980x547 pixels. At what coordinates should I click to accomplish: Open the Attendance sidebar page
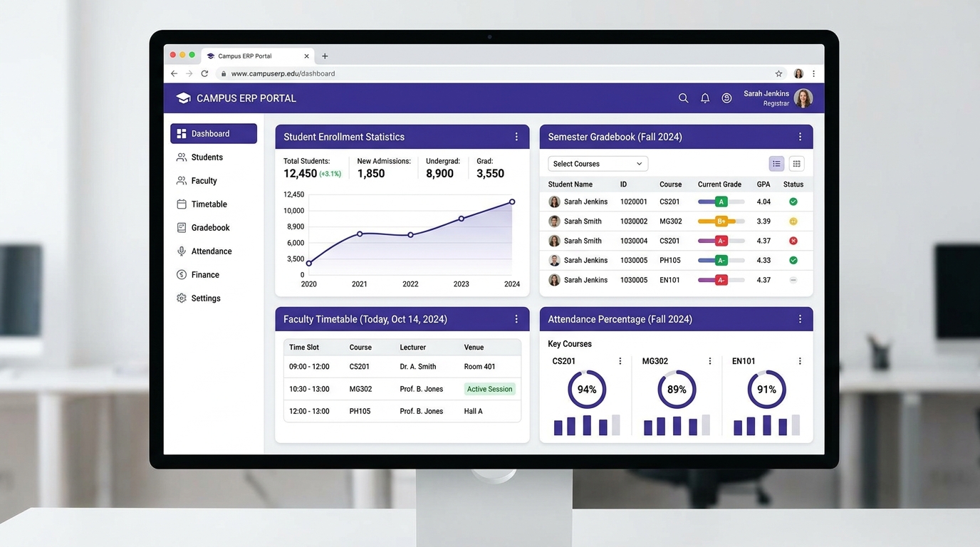click(214, 251)
